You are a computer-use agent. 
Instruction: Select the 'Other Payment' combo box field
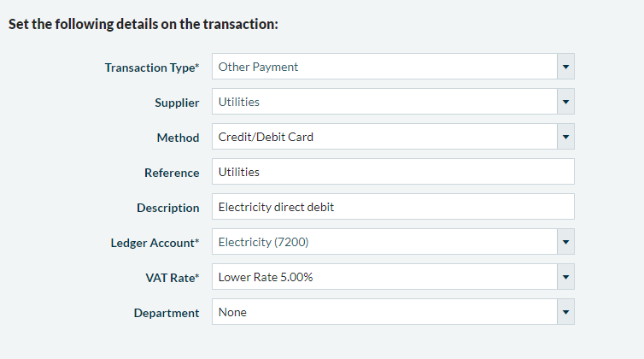tap(383, 67)
